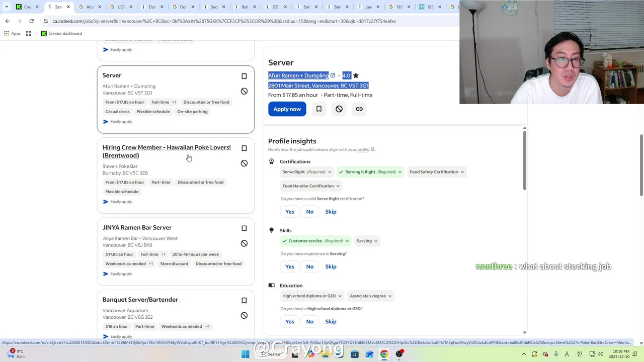Viewport: 644px width, 362px height.
Task: Expand the High school diploma or GED chip
Action: [x=312, y=296]
